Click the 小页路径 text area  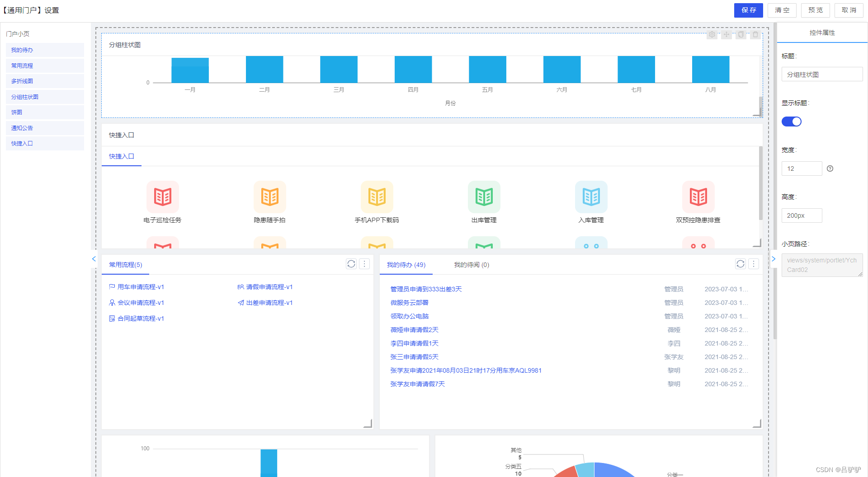[x=822, y=265]
